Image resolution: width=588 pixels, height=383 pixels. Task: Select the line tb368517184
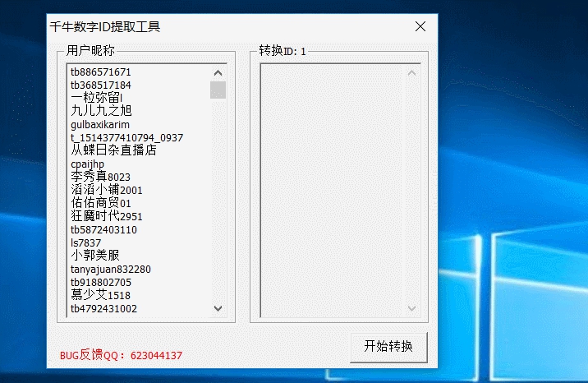tap(101, 85)
